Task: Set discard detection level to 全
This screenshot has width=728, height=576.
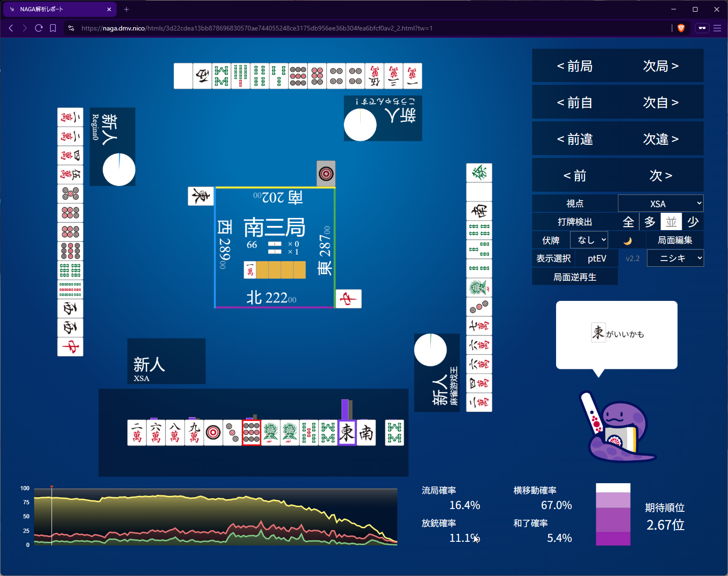Action: click(x=628, y=222)
